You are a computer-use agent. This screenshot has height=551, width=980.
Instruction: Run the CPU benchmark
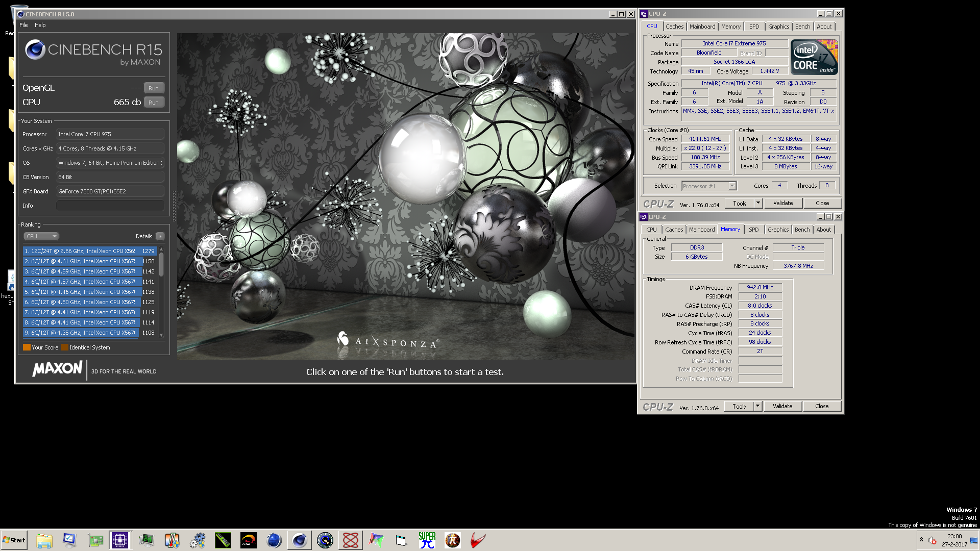(154, 103)
